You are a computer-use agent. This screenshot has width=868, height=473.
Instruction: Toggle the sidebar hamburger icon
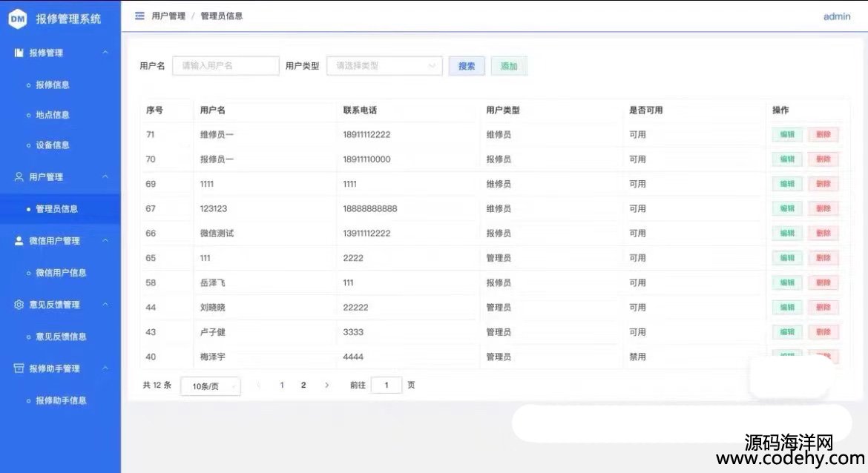pyautogui.click(x=139, y=16)
